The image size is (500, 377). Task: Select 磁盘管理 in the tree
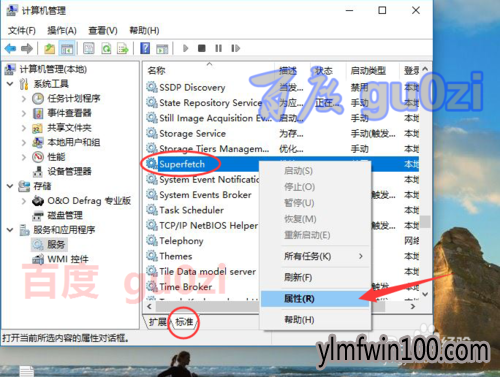(x=65, y=215)
